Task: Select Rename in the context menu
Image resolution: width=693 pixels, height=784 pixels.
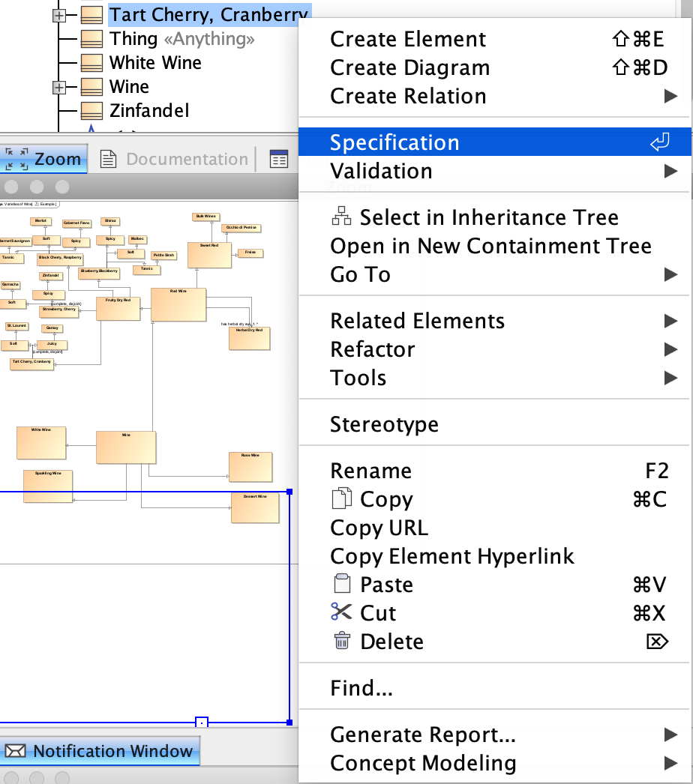Action: (370, 471)
